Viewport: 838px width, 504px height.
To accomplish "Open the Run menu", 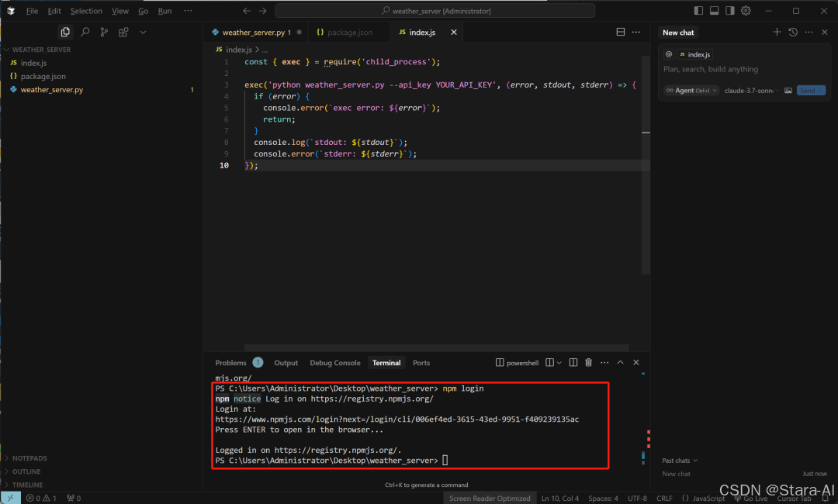I will click(x=164, y=11).
